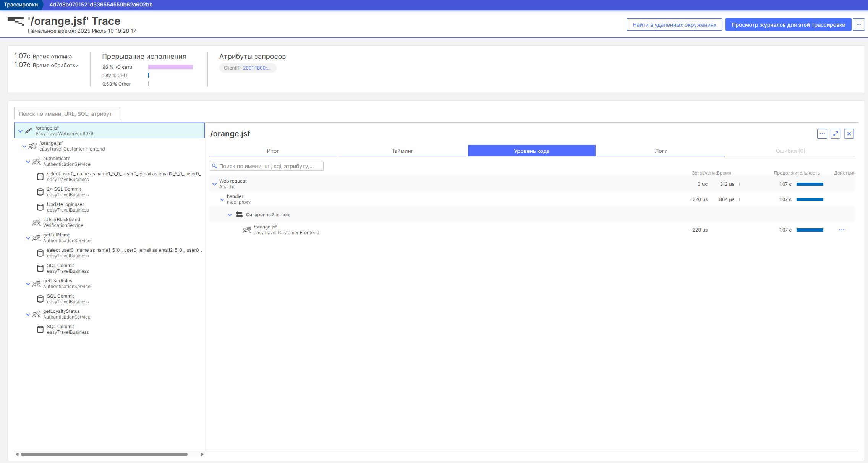Select the Update loginuser database icon
This screenshot has height=463, width=868.
point(40,207)
